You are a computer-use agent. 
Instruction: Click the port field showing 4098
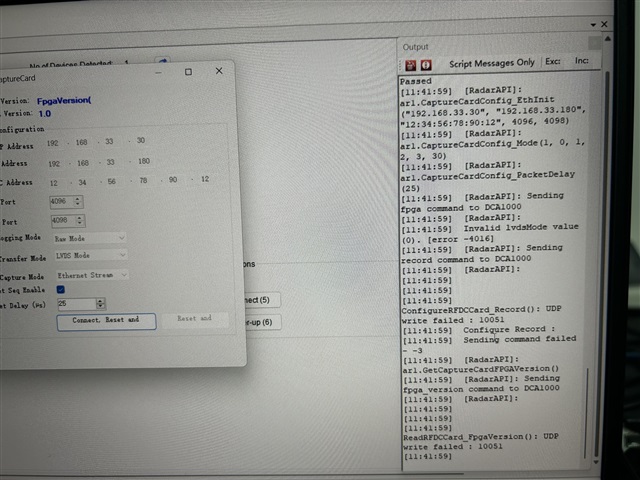(68, 221)
